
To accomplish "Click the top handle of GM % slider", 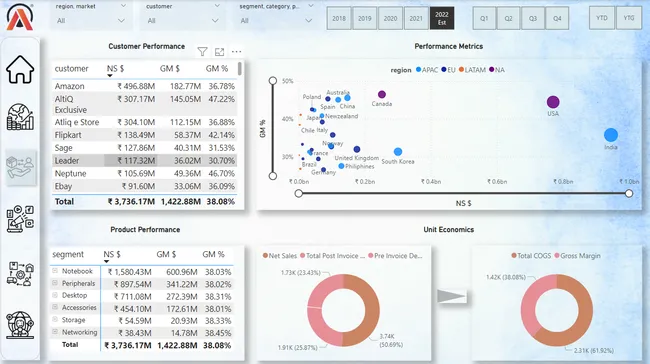I will (273, 80).
